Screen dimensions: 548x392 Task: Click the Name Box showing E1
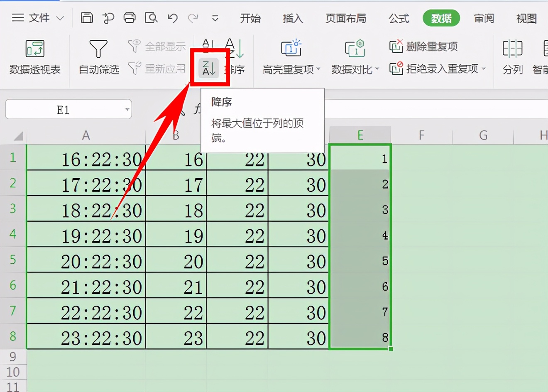(64, 110)
